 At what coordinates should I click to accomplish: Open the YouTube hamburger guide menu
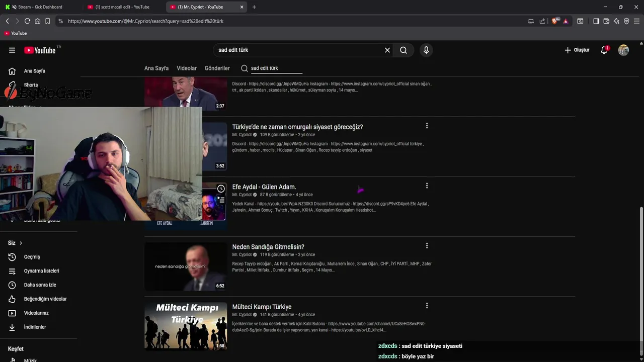[12, 50]
